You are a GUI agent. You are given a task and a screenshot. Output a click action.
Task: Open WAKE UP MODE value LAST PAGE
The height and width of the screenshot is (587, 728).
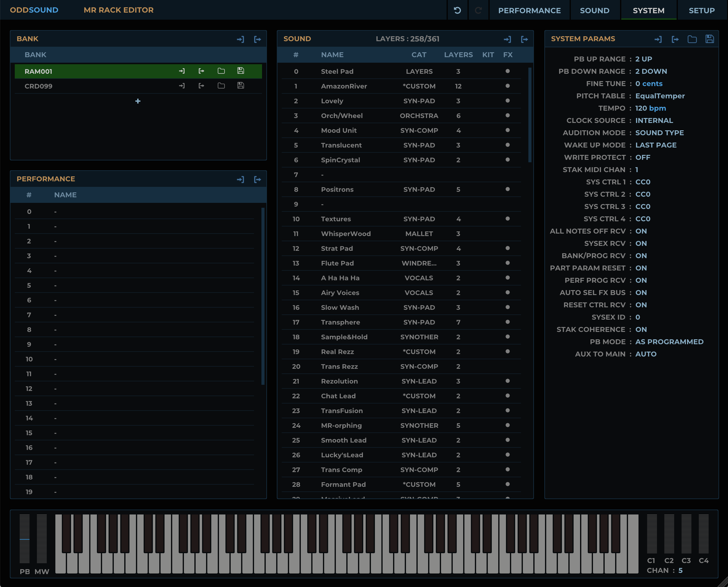[x=656, y=145]
